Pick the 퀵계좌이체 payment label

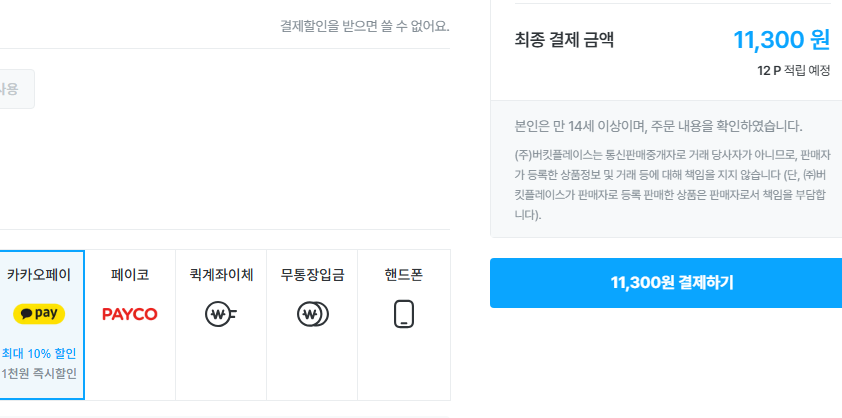point(221,274)
